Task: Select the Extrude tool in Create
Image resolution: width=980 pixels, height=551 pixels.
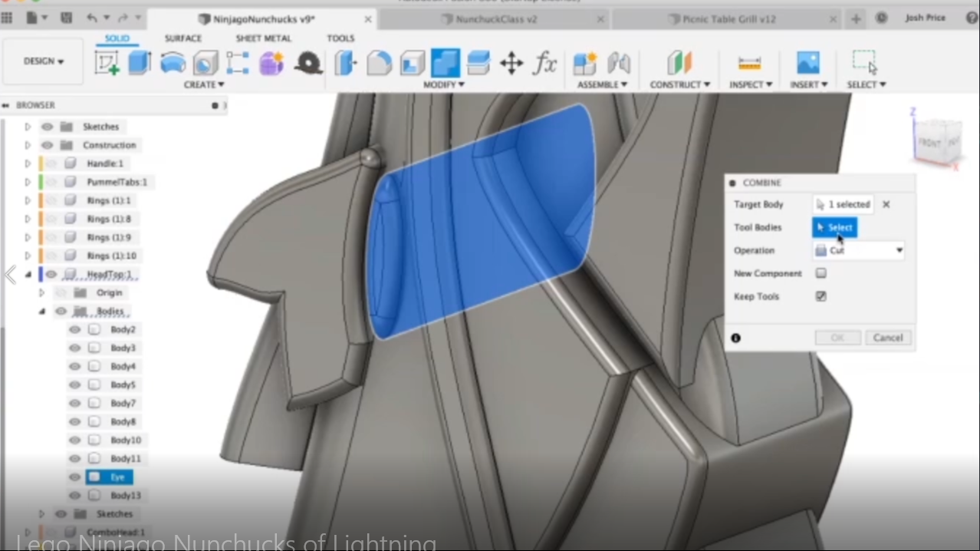Action: 140,62
